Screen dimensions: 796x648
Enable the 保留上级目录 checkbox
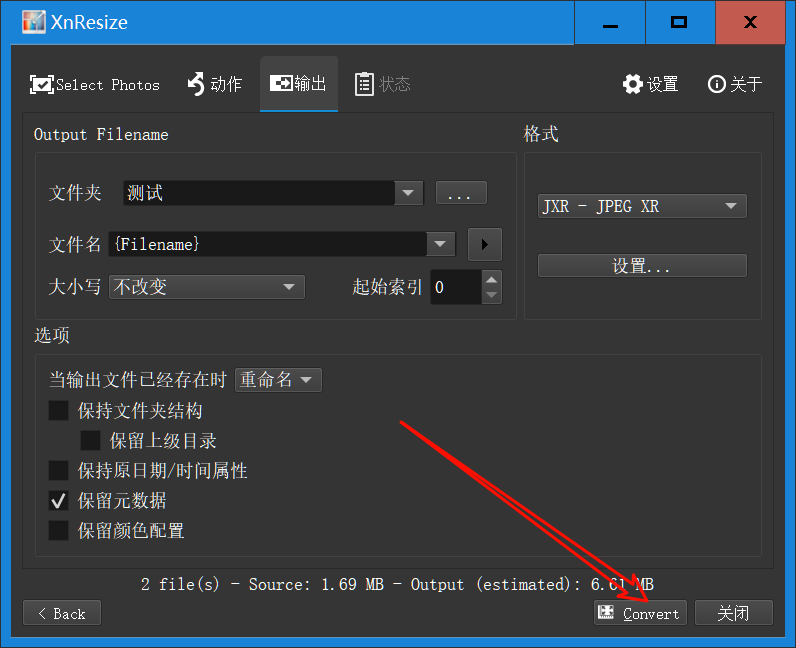[90, 440]
